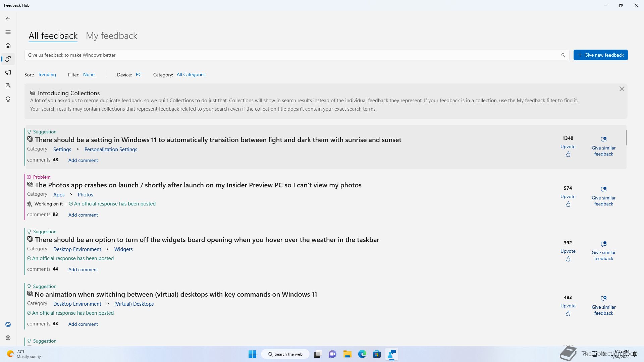Click the search magnifier in feedback box
The height and width of the screenshot is (362, 644).
pos(563,55)
